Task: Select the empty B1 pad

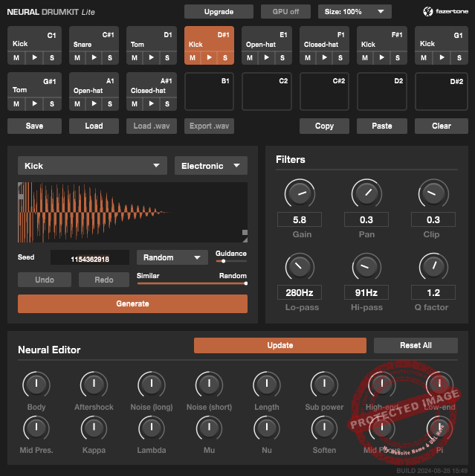Action: pyautogui.click(x=210, y=91)
